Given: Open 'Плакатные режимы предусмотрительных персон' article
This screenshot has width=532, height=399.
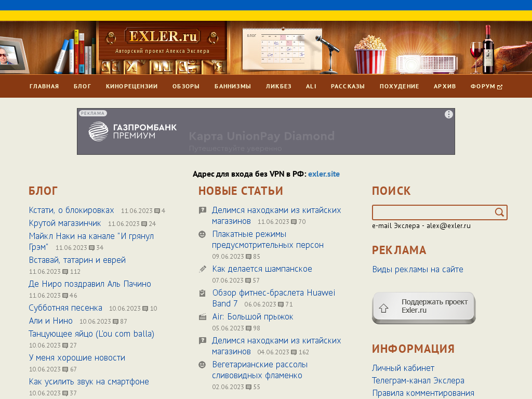Looking at the screenshot, I should 268,240.
